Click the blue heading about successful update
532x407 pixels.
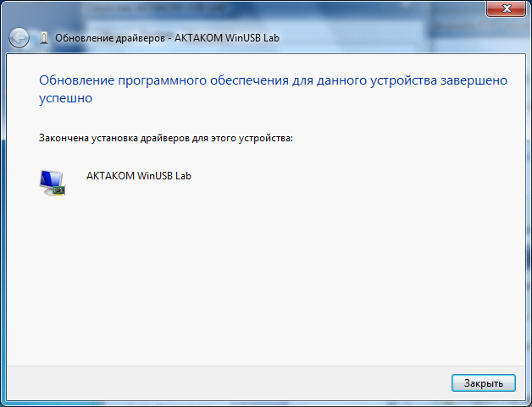[273, 89]
